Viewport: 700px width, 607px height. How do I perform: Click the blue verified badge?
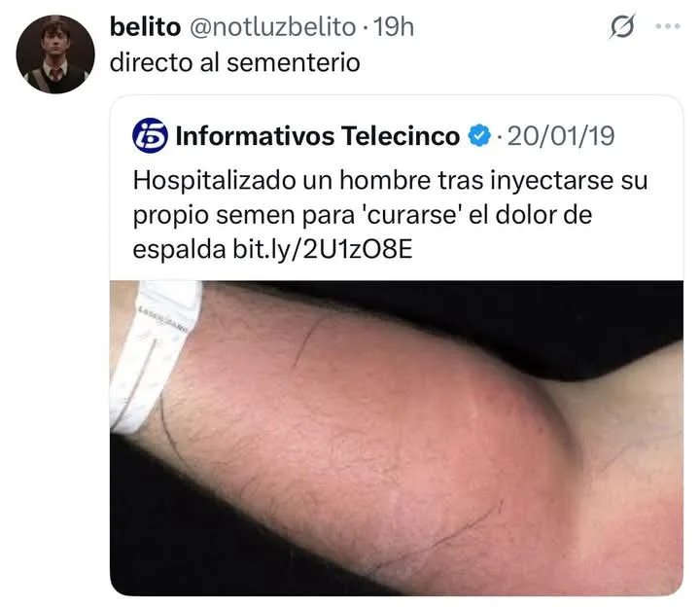click(479, 136)
